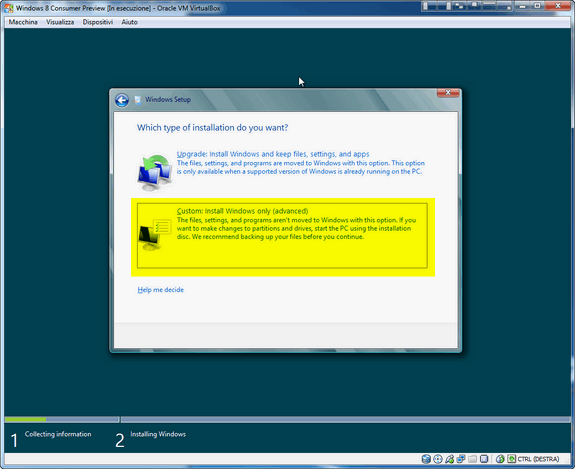Close the Windows Setup dialog

pos(448,93)
